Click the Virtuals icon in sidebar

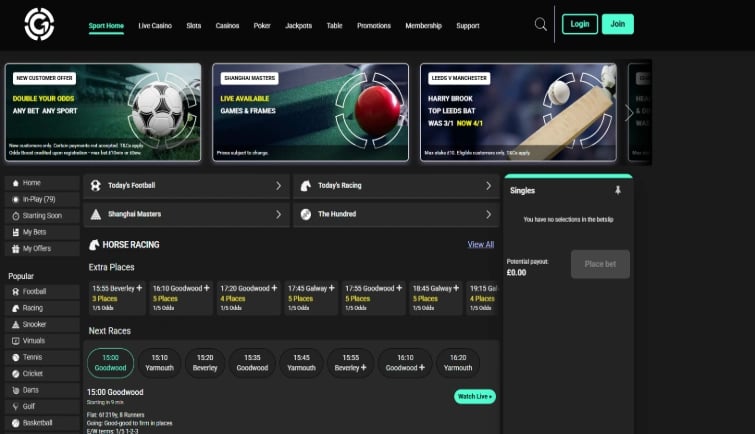[x=15, y=341]
